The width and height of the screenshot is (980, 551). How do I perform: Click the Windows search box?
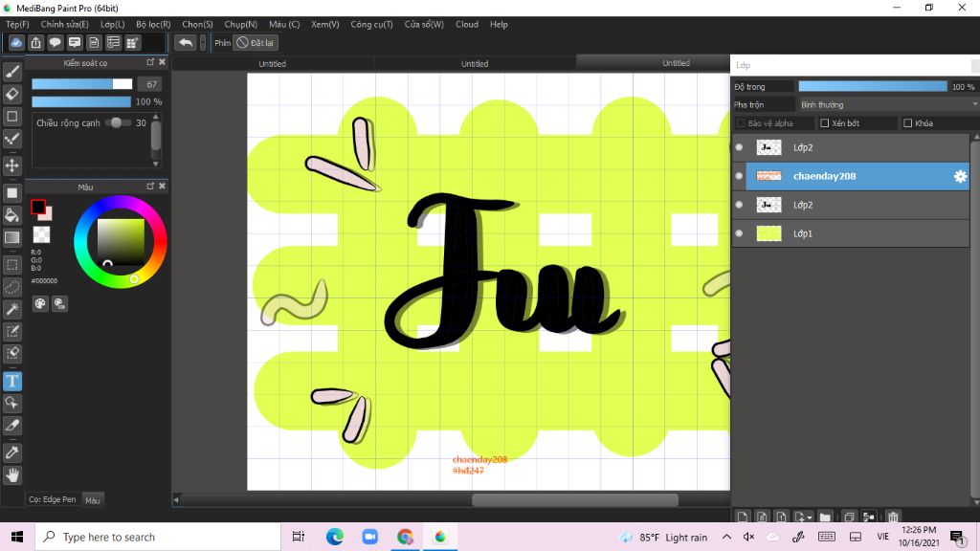click(158, 537)
